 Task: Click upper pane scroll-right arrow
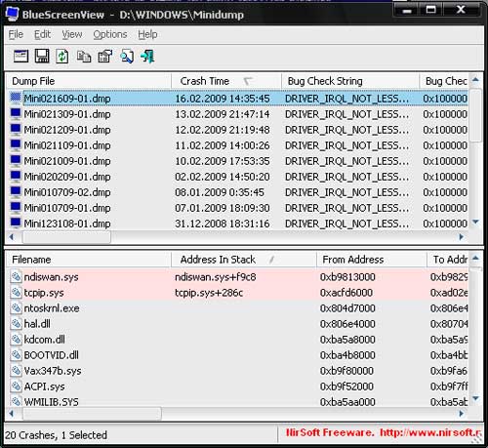(x=462, y=237)
